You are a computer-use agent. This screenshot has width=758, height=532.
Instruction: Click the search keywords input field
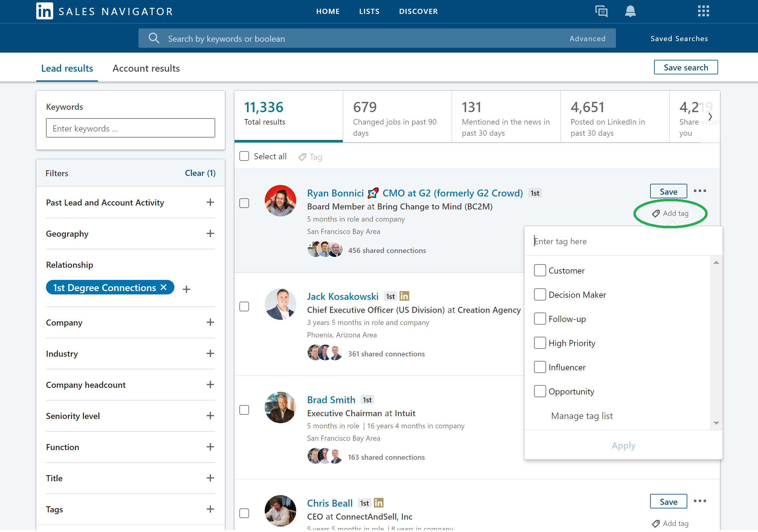(x=130, y=128)
